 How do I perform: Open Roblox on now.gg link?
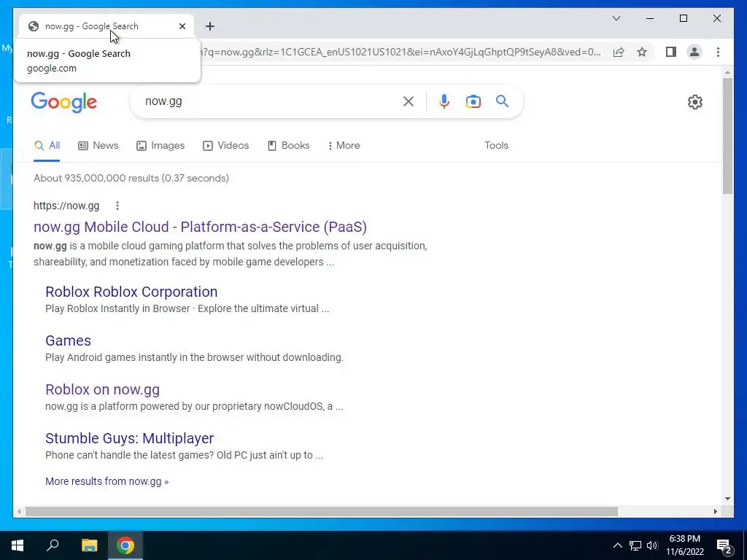click(102, 389)
